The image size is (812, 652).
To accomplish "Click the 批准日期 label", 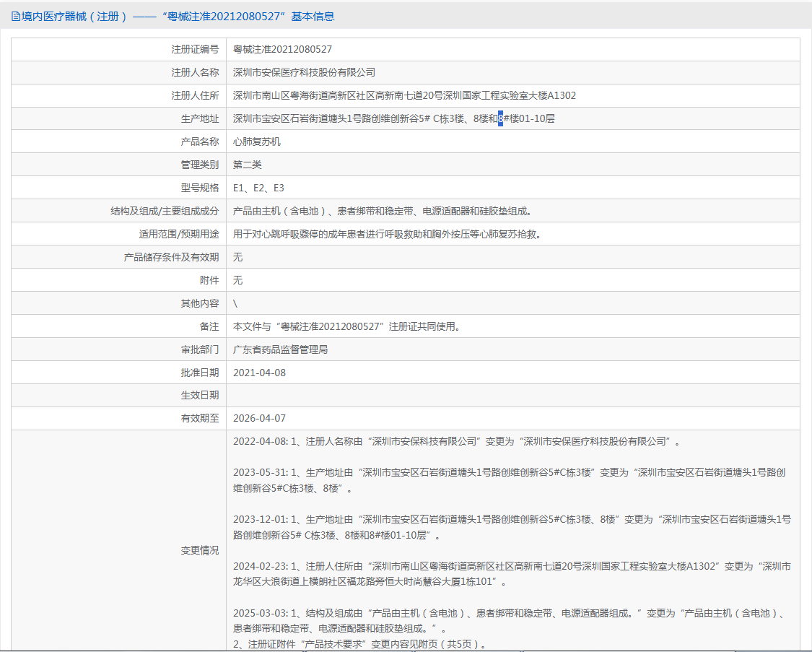I will pos(200,373).
